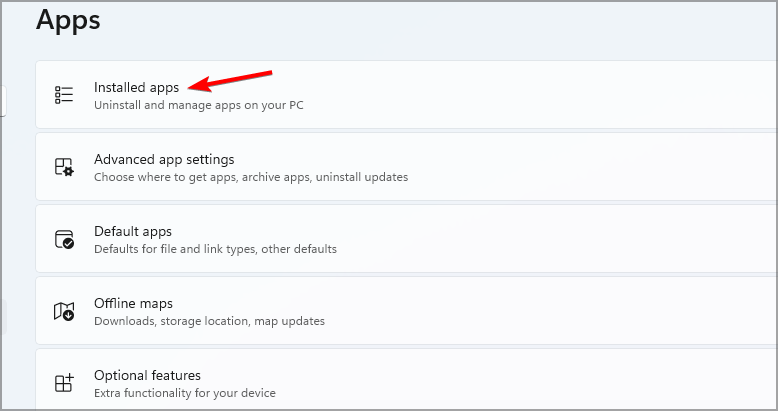Open Advanced app settings
Screen dimensions: 778x411
point(164,159)
